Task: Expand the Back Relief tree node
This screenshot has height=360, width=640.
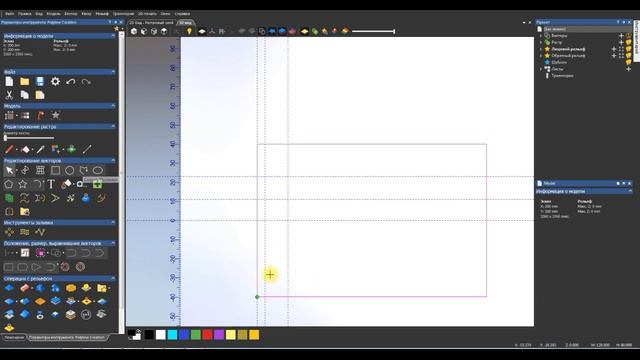Action: click(541, 56)
